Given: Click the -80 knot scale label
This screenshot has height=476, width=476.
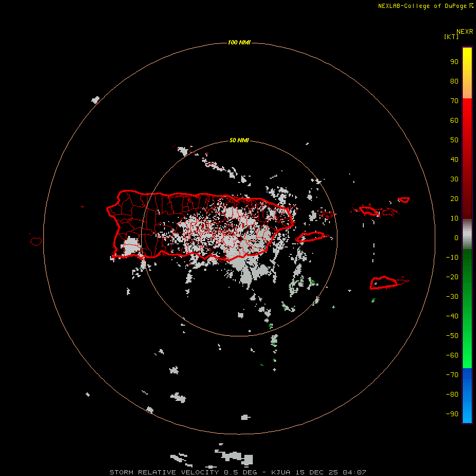Looking at the screenshot, I should tap(452, 395).
